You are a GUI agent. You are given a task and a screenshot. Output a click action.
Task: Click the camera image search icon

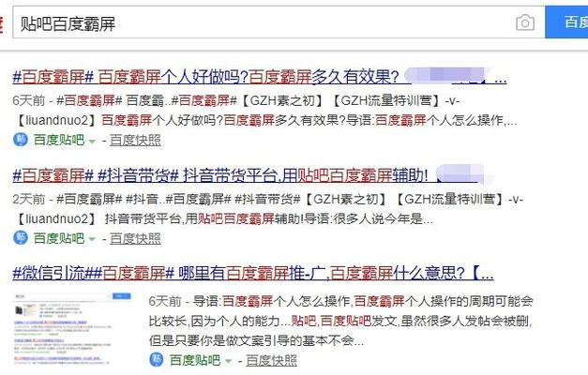525,22
